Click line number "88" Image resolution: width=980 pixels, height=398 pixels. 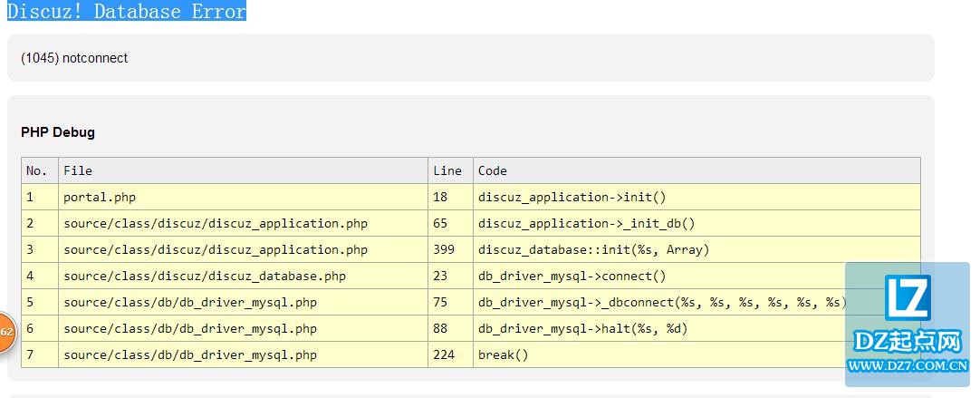click(x=440, y=328)
